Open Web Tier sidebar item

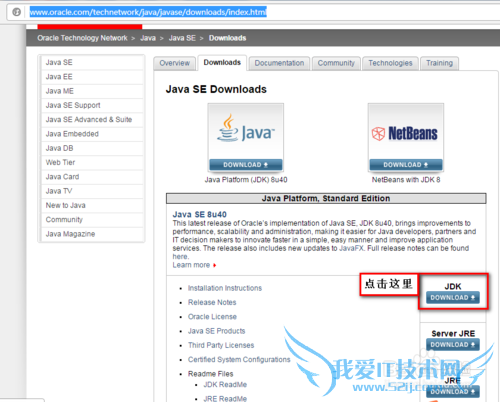(92, 163)
